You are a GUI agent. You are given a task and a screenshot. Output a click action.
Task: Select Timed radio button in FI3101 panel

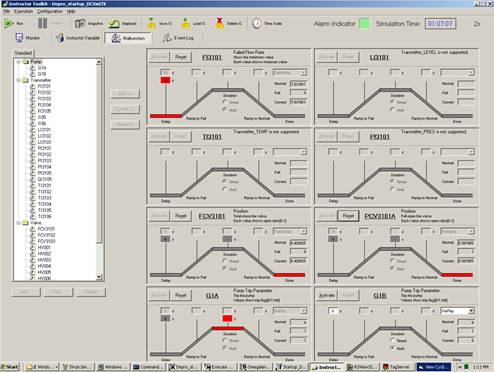coord(225,102)
